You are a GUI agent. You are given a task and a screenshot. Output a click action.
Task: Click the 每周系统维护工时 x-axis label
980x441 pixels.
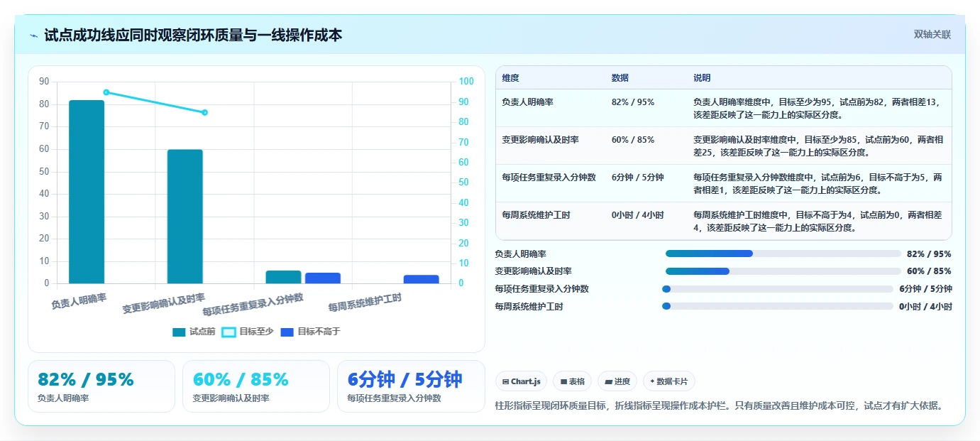(x=365, y=303)
